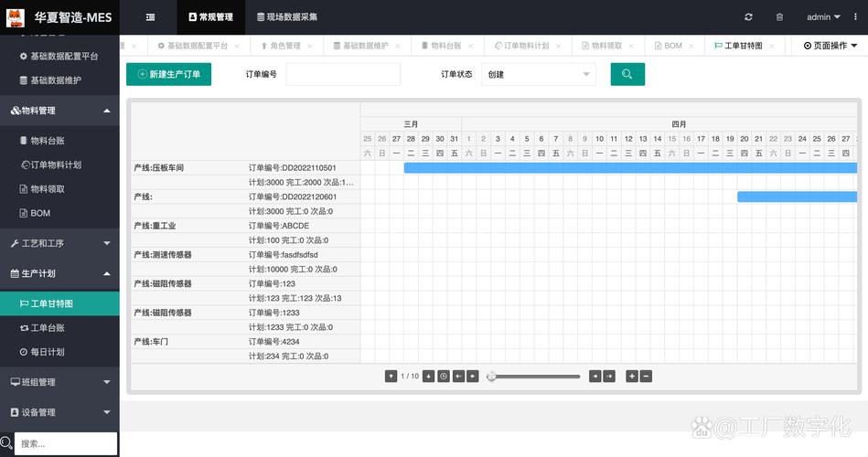This screenshot has height=457, width=868.
Task: Close the 角色管理 tab
Action: pos(309,46)
